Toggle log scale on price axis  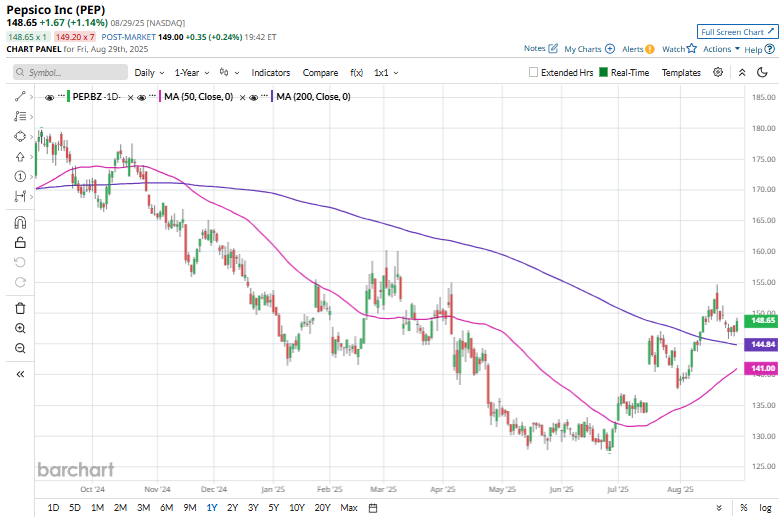765,508
